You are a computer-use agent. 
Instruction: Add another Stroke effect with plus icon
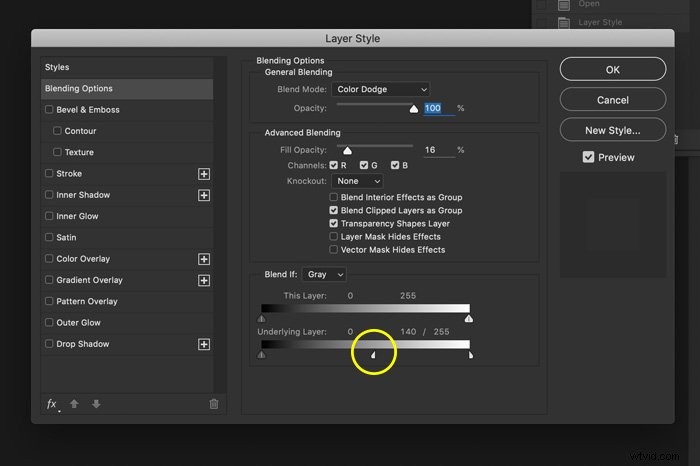click(204, 174)
